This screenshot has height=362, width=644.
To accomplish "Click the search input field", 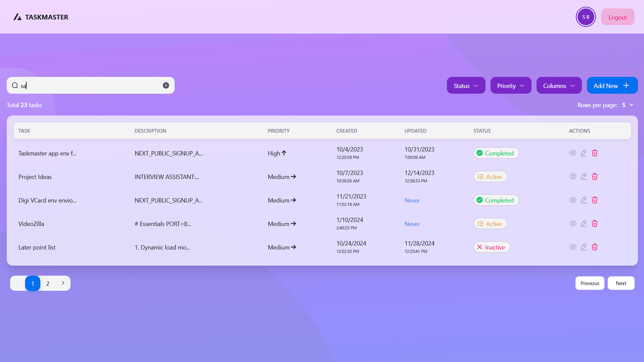I will click(x=91, y=86).
